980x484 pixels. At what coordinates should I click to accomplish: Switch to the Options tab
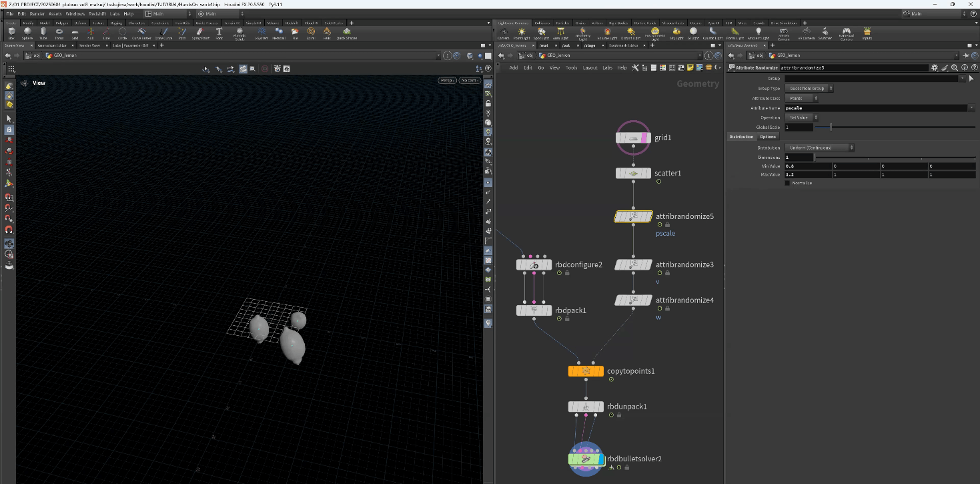click(768, 137)
